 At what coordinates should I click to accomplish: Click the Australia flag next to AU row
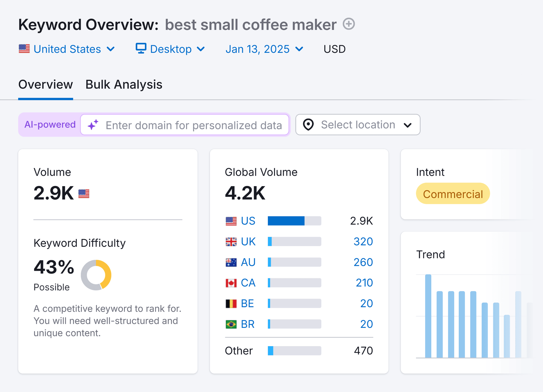(x=231, y=262)
